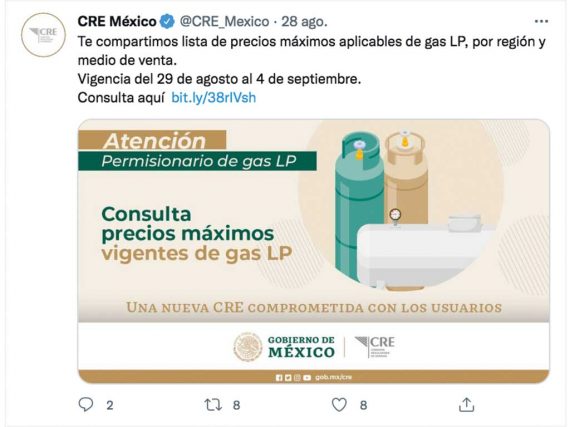570x427 pixels.
Task: Click the CRE logo in image footer
Action: pos(374,347)
